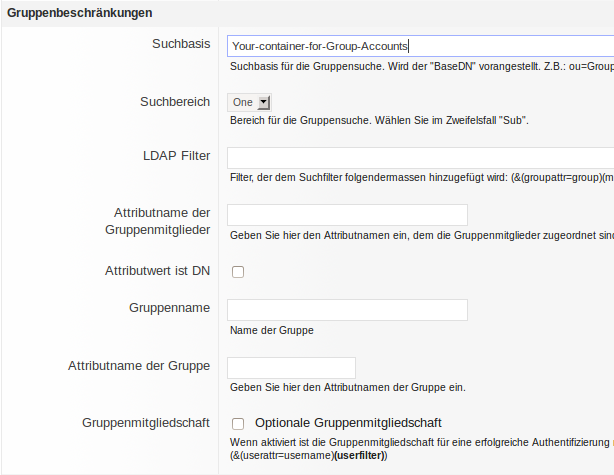Tick the Optionale Gruppenmitgliedschaft checkbox
The height and width of the screenshot is (475, 614).
[x=238, y=423]
